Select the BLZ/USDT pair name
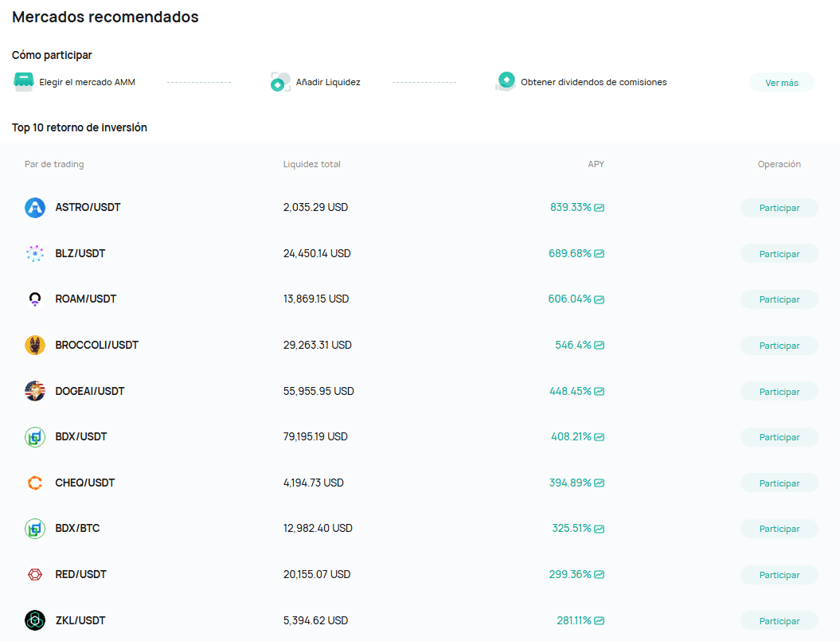This screenshot has height=641, width=840. tap(80, 253)
